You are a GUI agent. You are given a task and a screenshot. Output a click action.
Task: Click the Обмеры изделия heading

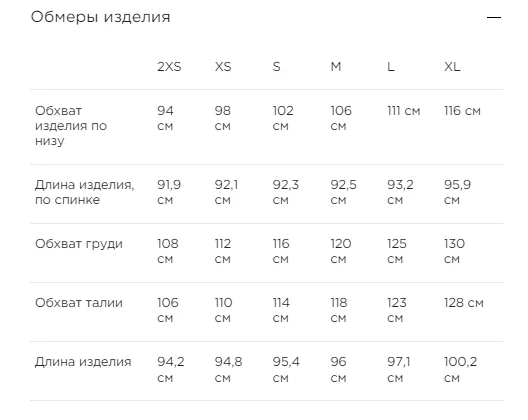click(100, 17)
